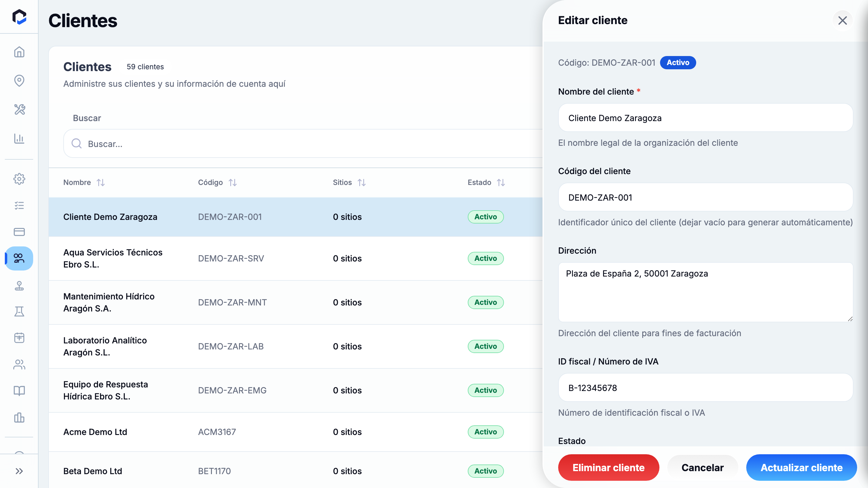Sort table by Estado column
This screenshot has height=488, width=868.
pyautogui.click(x=501, y=183)
